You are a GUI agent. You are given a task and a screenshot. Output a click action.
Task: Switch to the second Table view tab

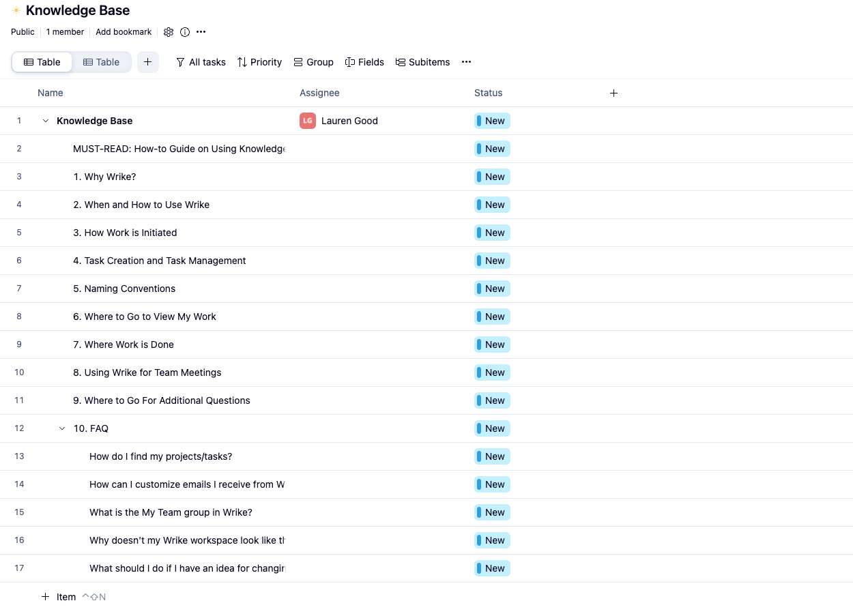click(101, 61)
